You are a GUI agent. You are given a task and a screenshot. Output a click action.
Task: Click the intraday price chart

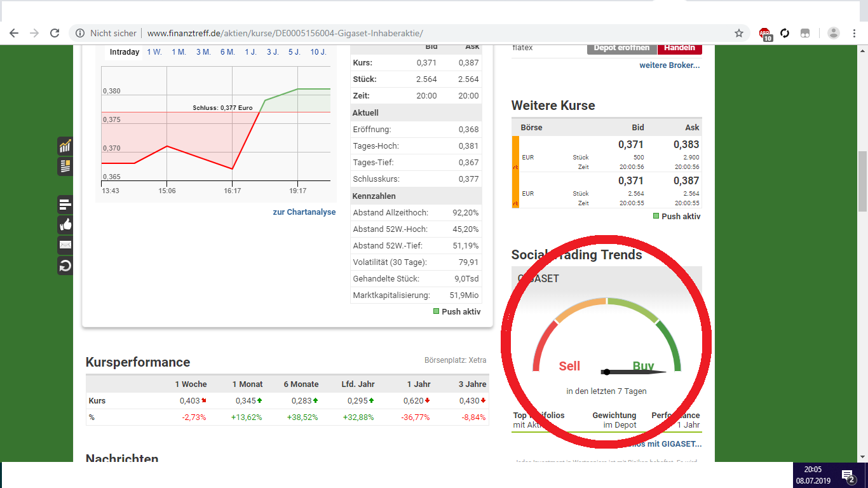point(216,124)
